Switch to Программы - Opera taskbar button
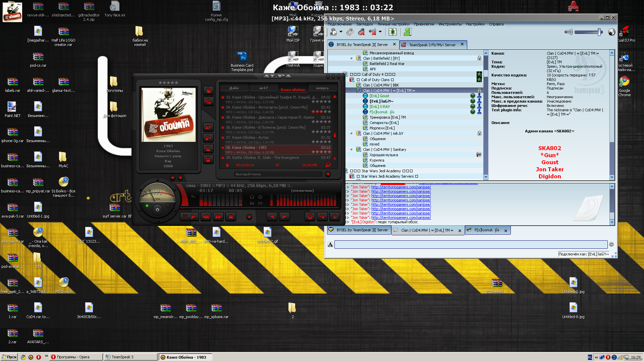 (76, 357)
